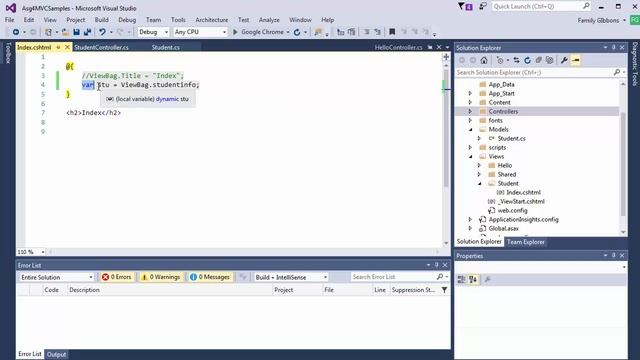Click the feedback icon next to Quick Launch
This screenshot has height=360, width=640.
483,6
